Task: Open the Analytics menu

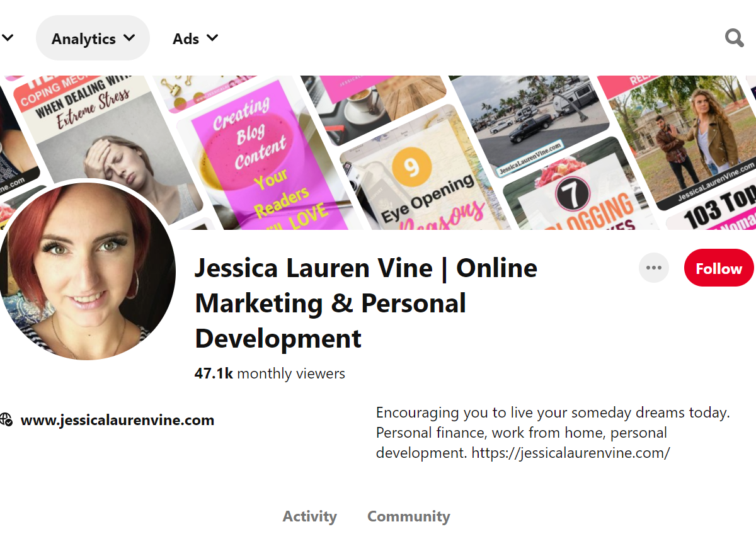Action: coord(93,38)
